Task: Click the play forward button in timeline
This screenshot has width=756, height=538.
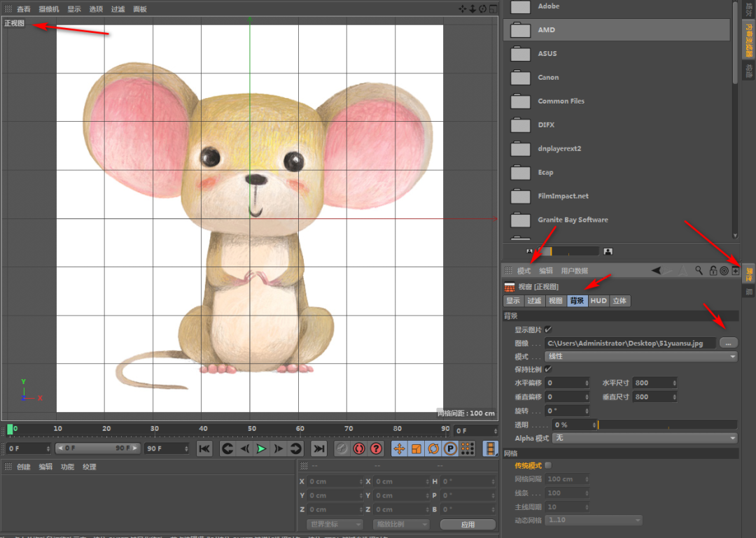Action: (x=261, y=448)
